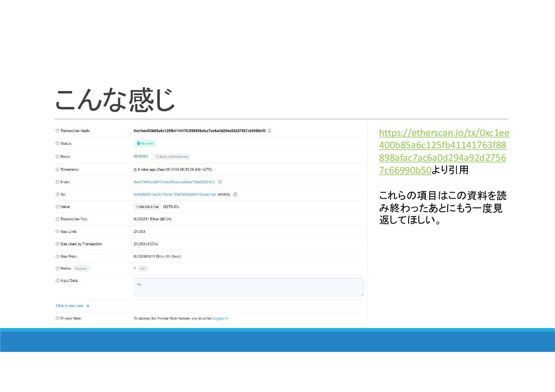Click the ($279.30) dollar value text
Image resolution: width=555 pixels, height=392 pixels.
[x=171, y=207]
